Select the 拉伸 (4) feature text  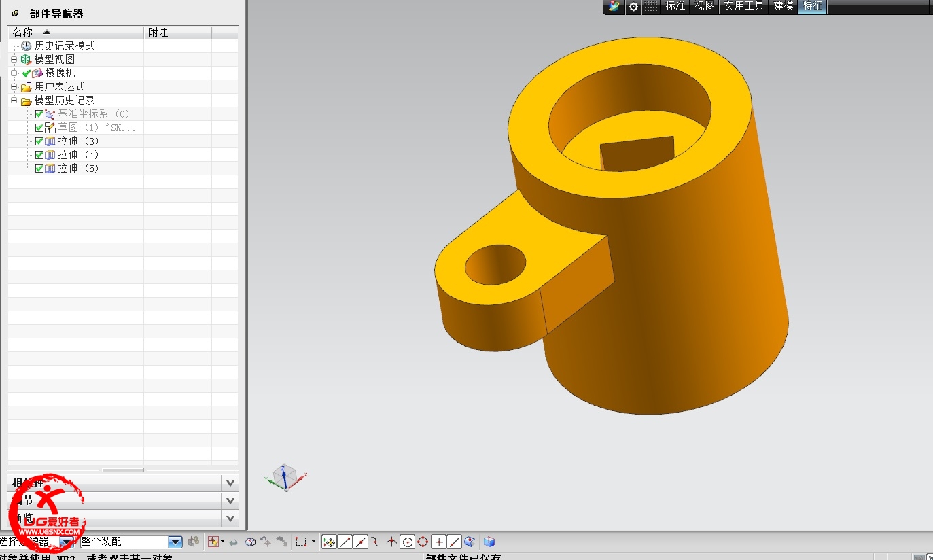78,155
